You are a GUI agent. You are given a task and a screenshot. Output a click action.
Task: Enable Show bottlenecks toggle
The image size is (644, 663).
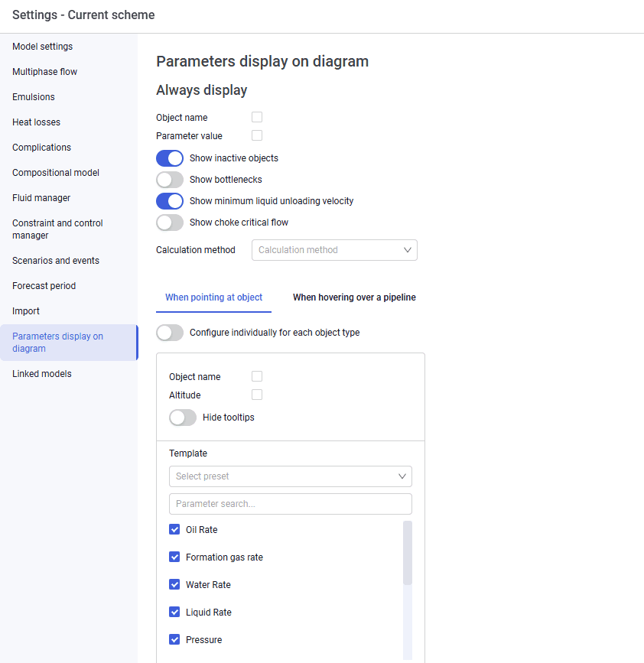[170, 180]
